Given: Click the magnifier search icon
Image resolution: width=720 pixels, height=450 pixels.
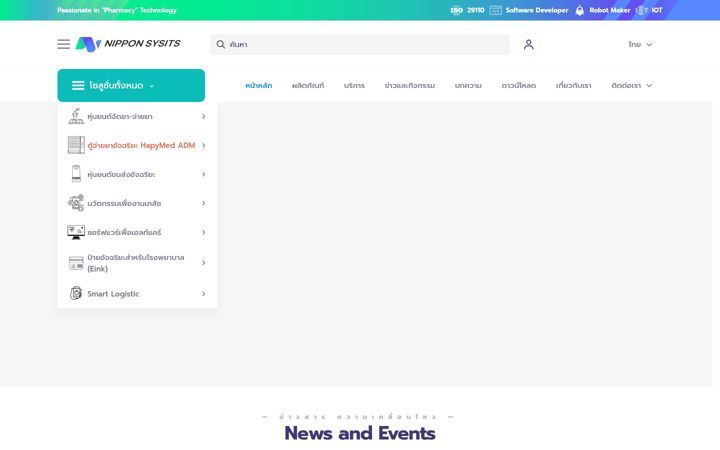Looking at the screenshot, I should [x=221, y=44].
